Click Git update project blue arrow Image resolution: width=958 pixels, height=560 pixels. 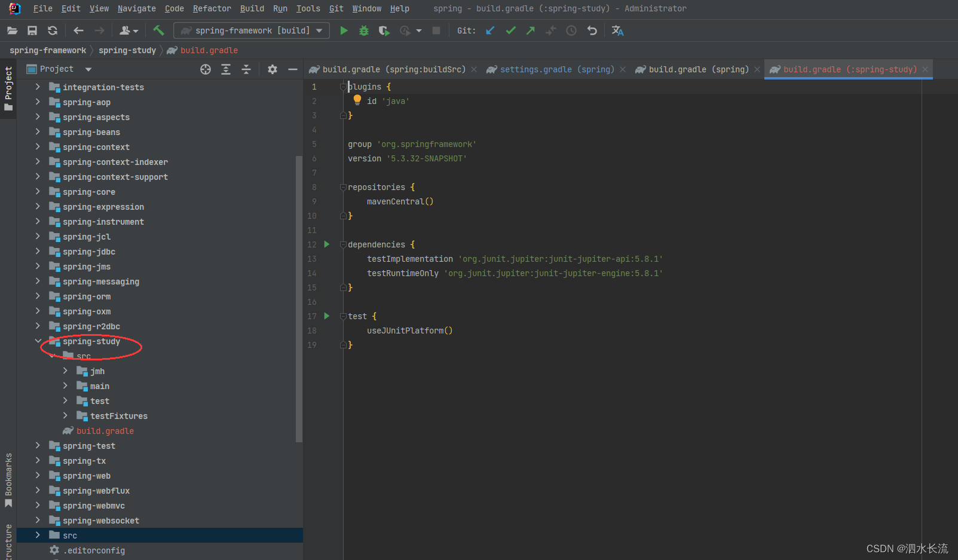pos(490,30)
